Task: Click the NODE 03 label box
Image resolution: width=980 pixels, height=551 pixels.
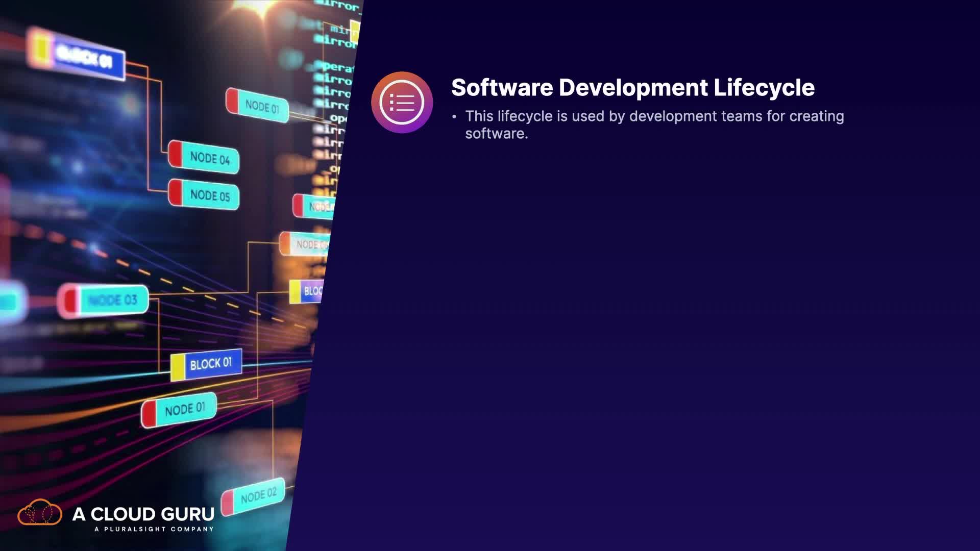Action: (x=112, y=300)
